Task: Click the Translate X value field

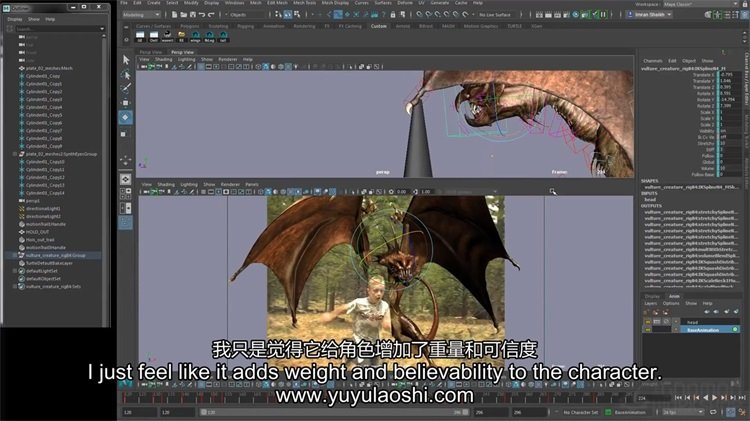Action: pyautogui.click(x=729, y=75)
